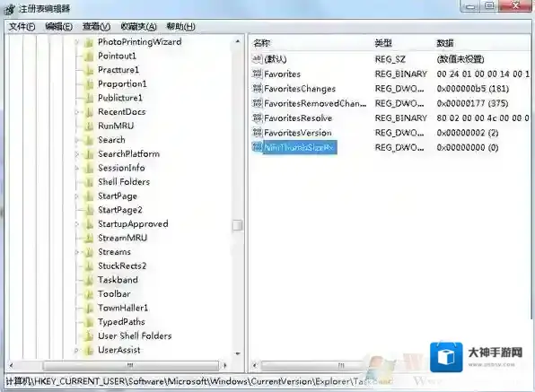
Task: Click the 0x00000177 (375) data cell
Action: click(x=472, y=103)
